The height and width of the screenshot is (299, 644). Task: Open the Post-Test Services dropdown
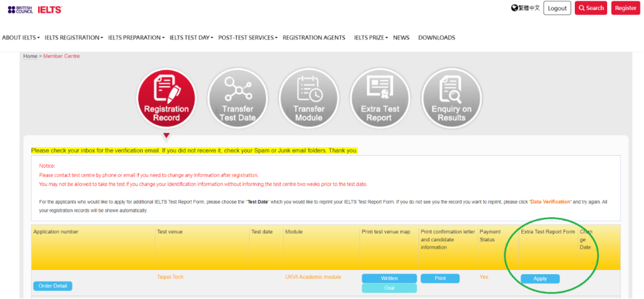[248, 38]
